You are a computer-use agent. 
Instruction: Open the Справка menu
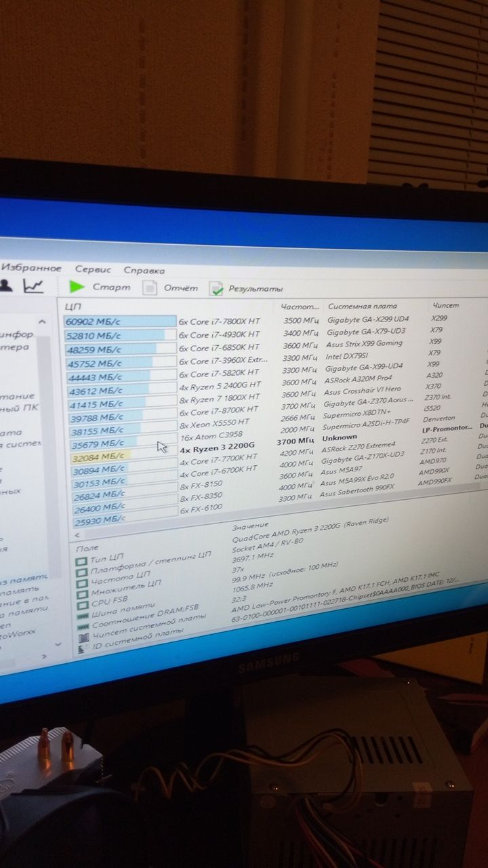144,270
